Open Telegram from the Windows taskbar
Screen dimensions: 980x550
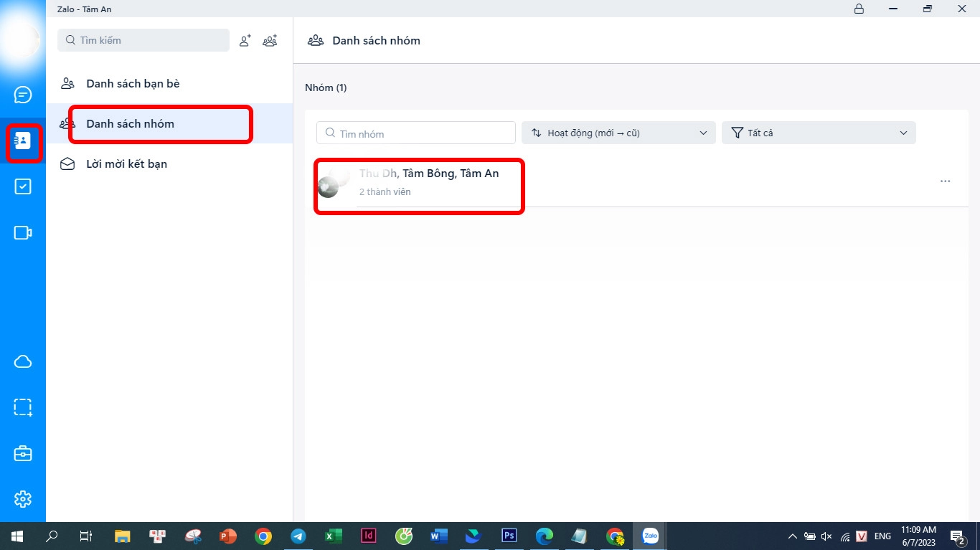(x=298, y=536)
